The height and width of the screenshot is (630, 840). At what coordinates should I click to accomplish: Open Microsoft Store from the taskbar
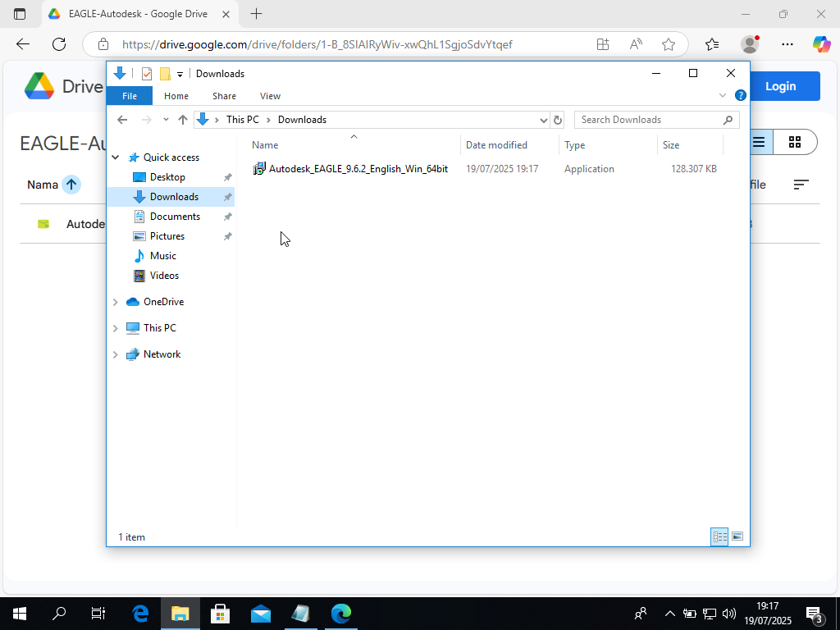pyautogui.click(x=220, y=614)
